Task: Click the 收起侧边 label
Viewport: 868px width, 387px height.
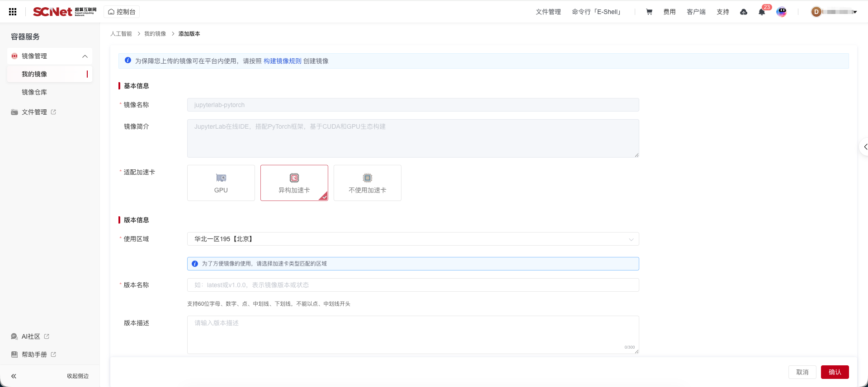Action: 78,376
